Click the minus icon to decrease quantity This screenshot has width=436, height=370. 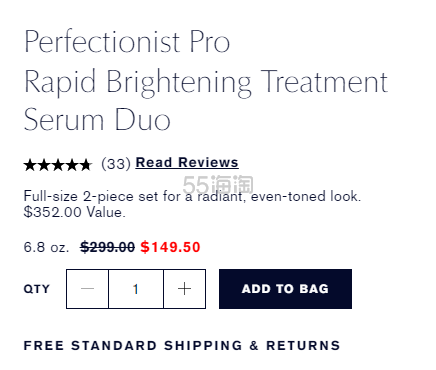87,289
